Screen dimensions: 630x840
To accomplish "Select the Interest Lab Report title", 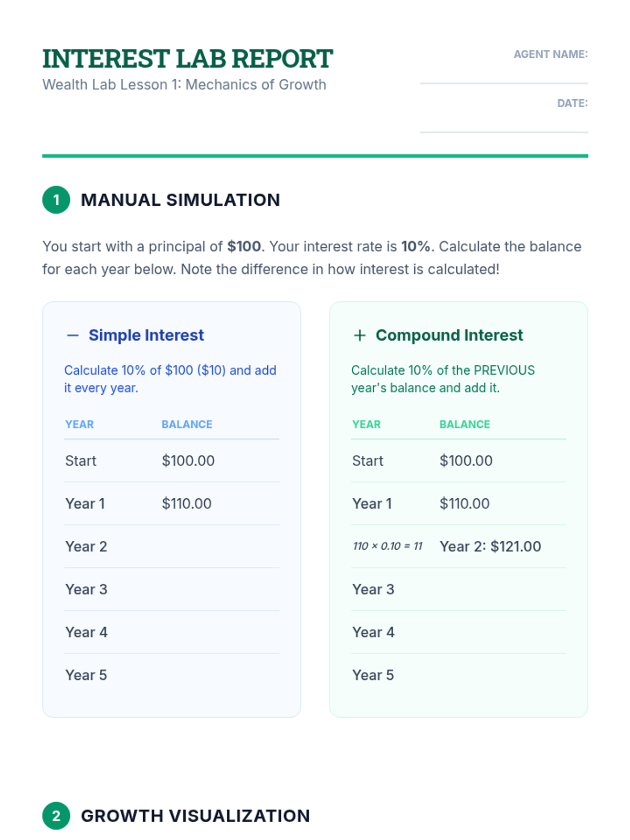I will click(187, 59).
